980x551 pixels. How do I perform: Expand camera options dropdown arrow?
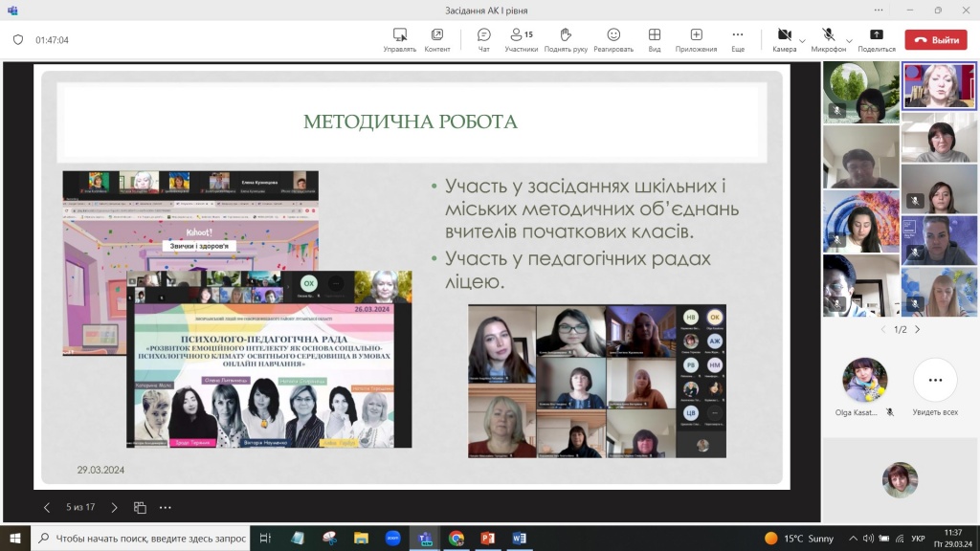pyautogui.click(x=802, y=41)
